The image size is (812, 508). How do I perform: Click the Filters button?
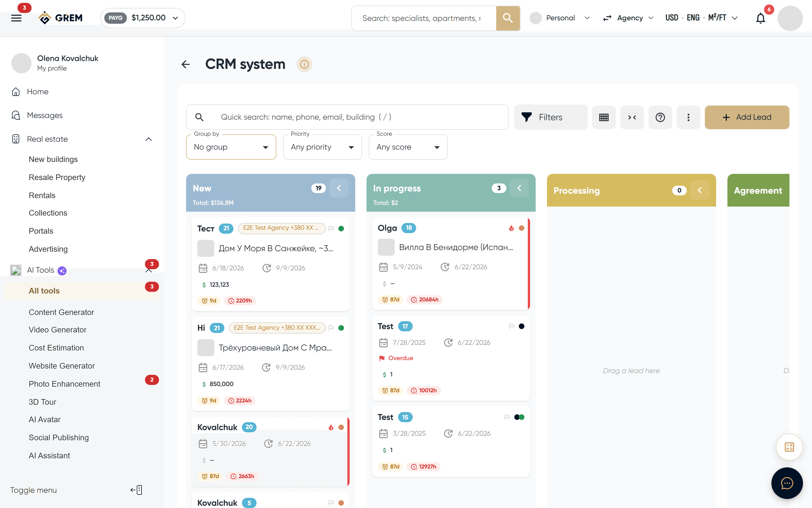[x=551, y=117]
